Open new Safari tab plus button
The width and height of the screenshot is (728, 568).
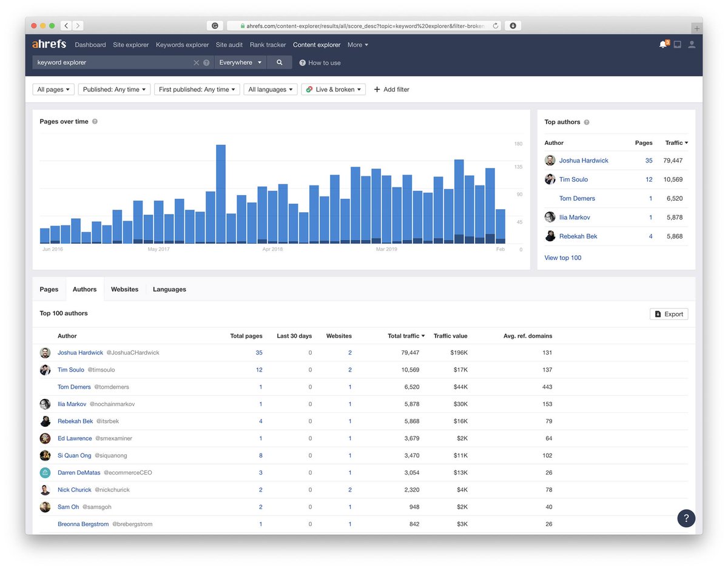697,28
